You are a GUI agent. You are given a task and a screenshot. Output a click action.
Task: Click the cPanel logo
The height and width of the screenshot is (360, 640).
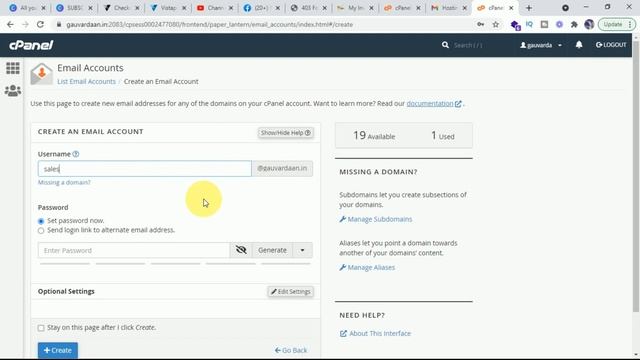(31, 45)
